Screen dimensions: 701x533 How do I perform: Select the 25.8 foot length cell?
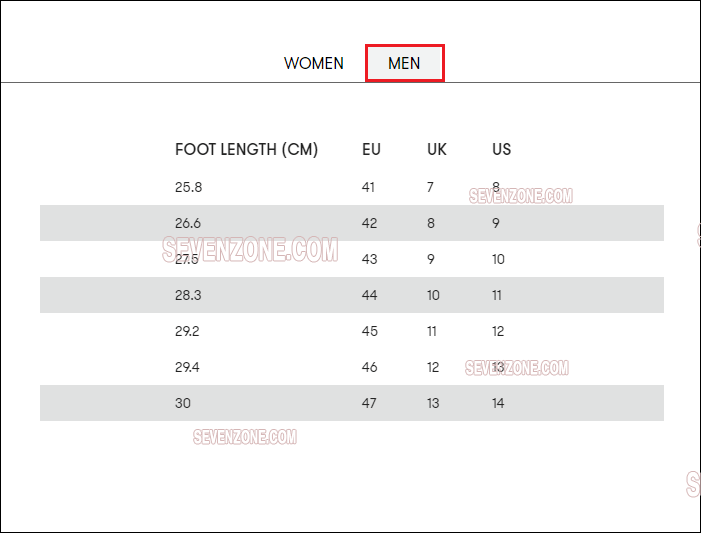pyautogui.click(x=188, y=187)
